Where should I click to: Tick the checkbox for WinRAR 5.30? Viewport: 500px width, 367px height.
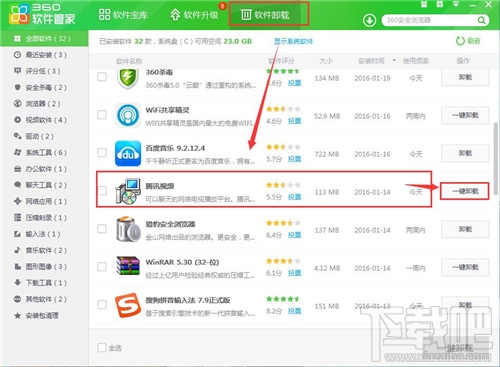point(102,267)
